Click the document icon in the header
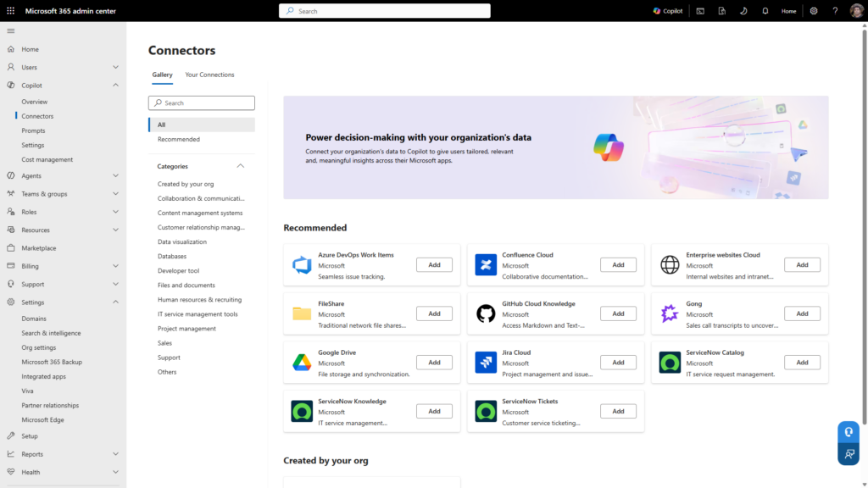 pyautogui.click(x=722, y=10)
